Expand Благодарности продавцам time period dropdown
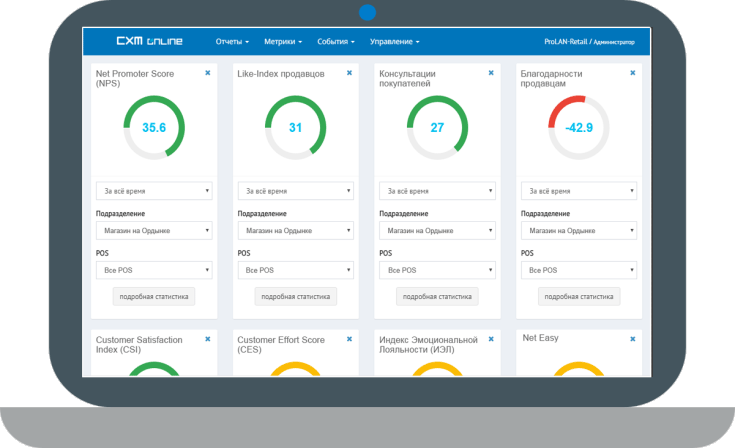This screenshot has height=448, width=735. pos(579,191)
